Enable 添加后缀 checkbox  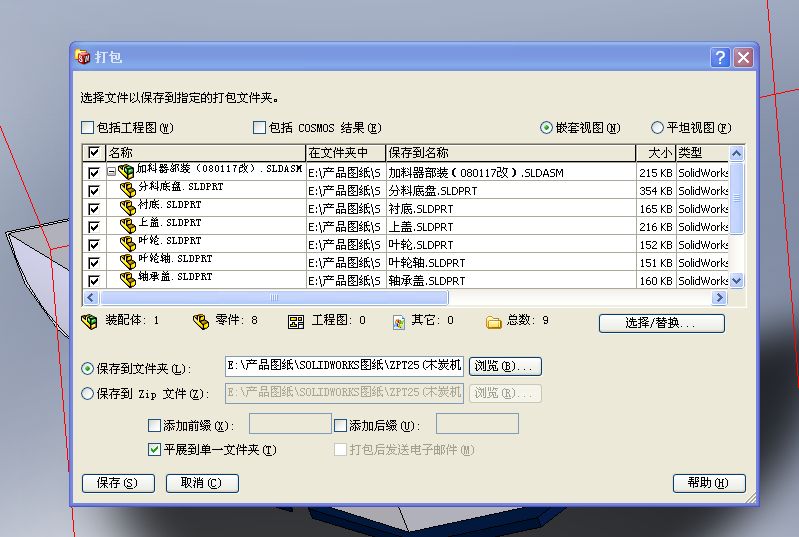[x=340, y=425]
